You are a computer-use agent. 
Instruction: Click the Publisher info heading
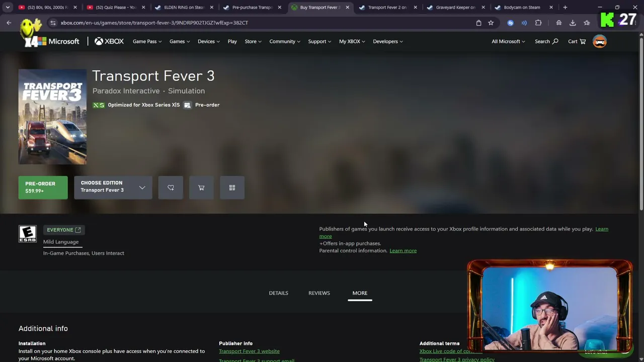pos(235,343)
